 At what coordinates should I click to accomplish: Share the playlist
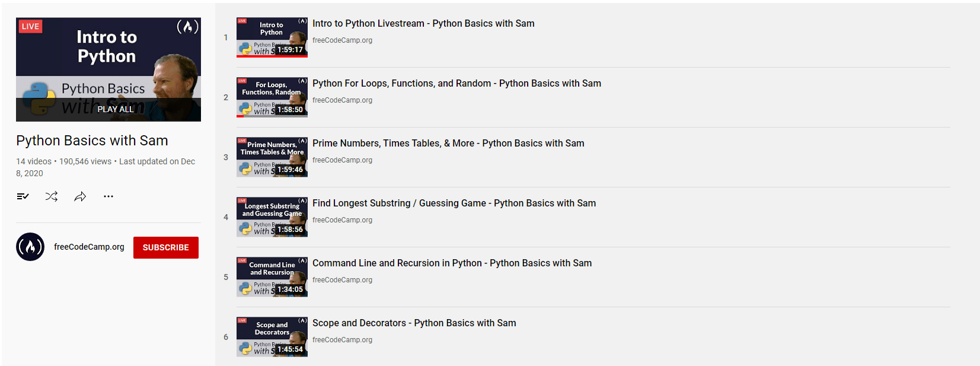(80, 196)
